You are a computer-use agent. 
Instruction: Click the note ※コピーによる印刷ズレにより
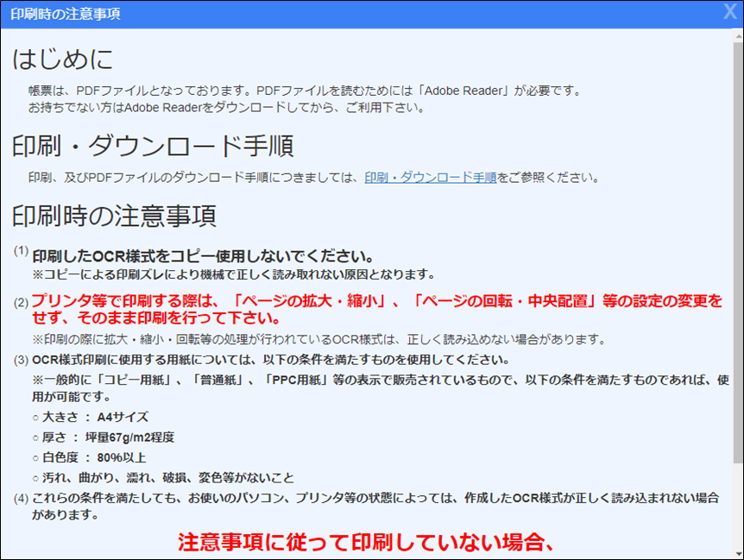pyautogui.click(x=234, y=274)
